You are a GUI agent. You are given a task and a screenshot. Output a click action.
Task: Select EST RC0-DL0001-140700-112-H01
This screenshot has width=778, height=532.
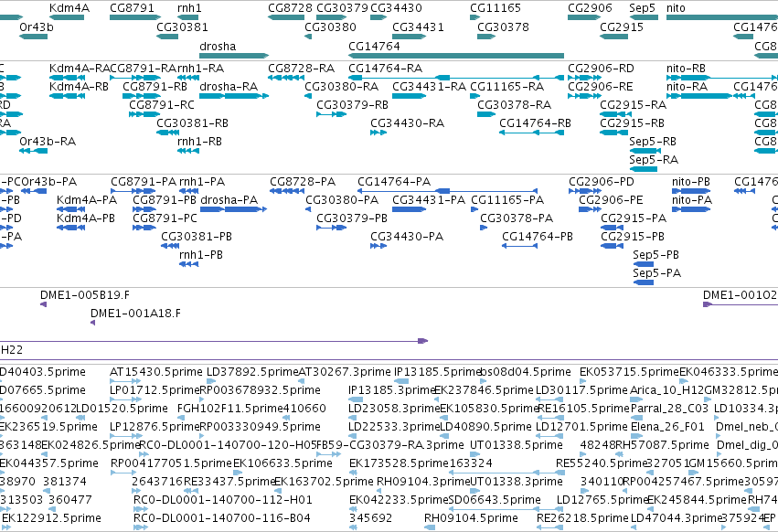click(141, 509)
